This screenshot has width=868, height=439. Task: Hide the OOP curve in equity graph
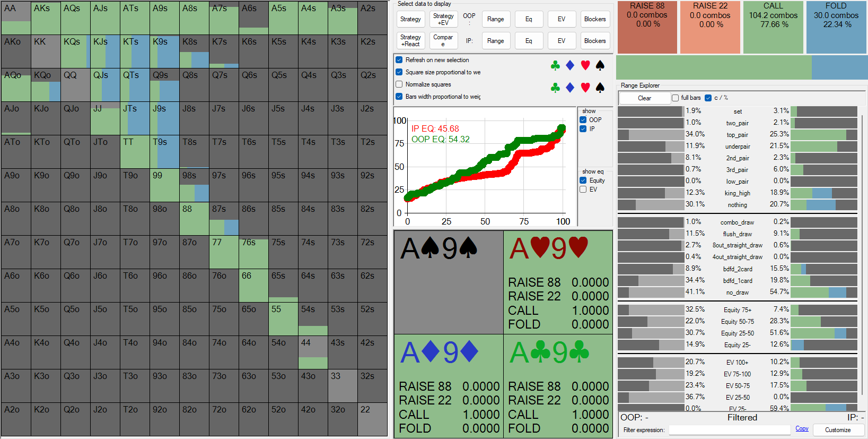pos(583,120)
